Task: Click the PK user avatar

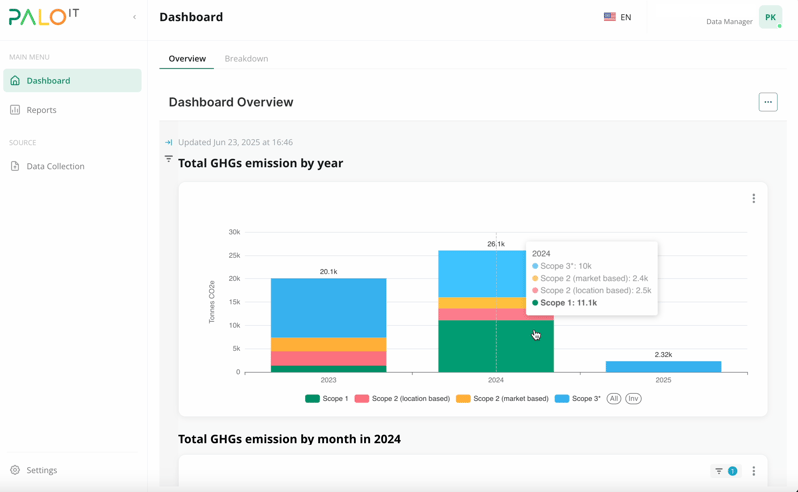Action: 770,17
